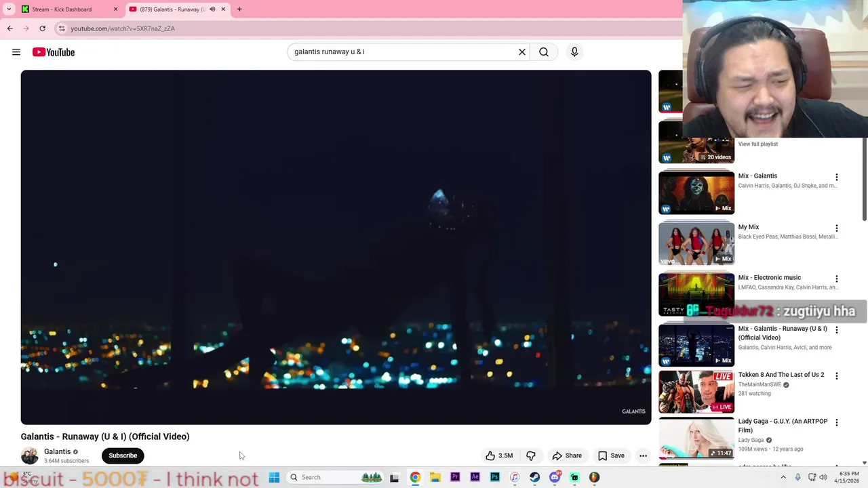Like the video with thumbs up

point(498,455)
